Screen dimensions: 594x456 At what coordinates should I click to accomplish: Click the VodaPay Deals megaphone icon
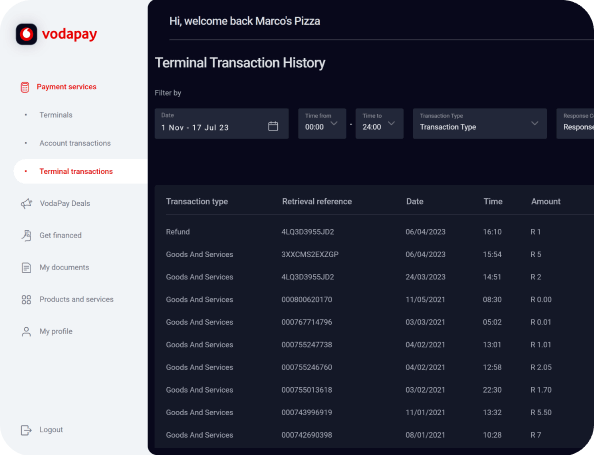26,203
